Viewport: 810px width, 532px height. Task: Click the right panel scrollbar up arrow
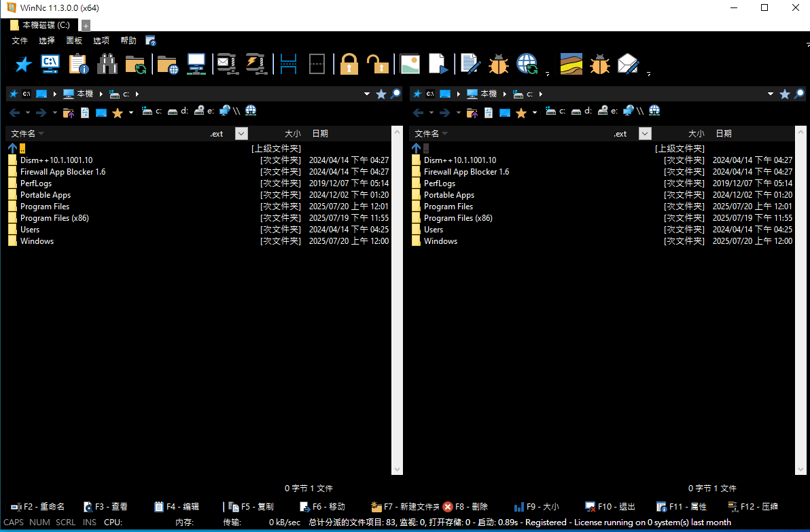point(800,131)
